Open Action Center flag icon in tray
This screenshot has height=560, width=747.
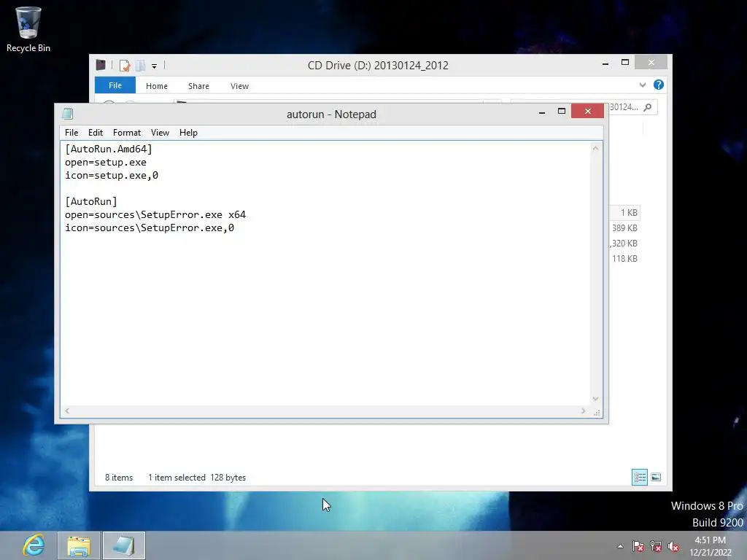tap(638, 546)
